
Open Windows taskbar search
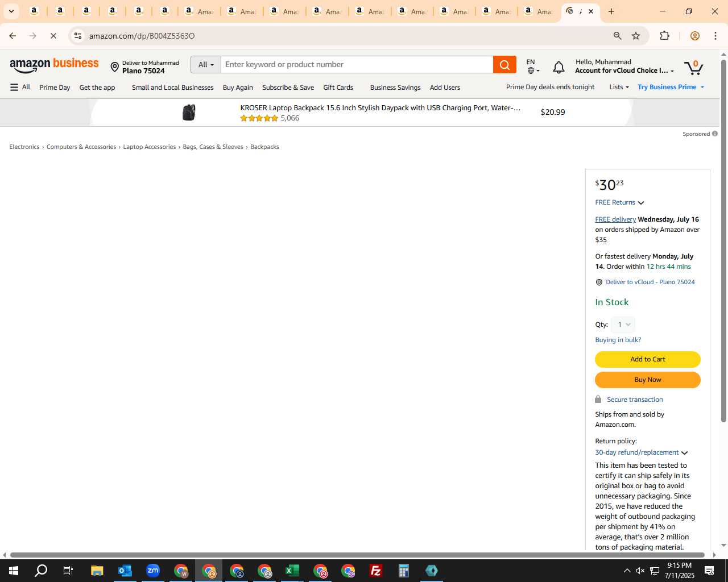click(x=41, y=571)
